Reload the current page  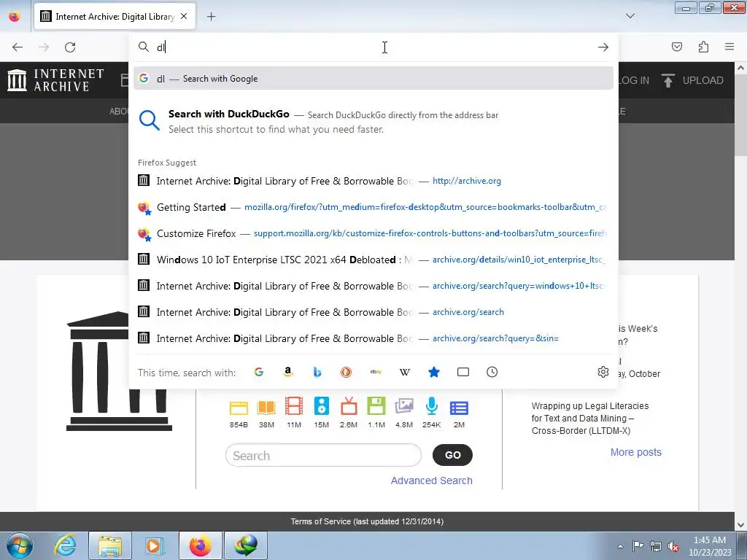pyautogui.click(x=70, y=47)
